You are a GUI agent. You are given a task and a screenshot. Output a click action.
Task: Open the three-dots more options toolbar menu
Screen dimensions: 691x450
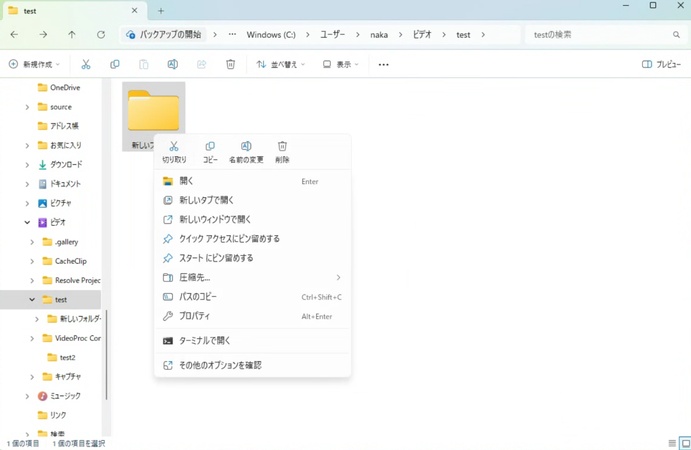(x=383, y=65)
